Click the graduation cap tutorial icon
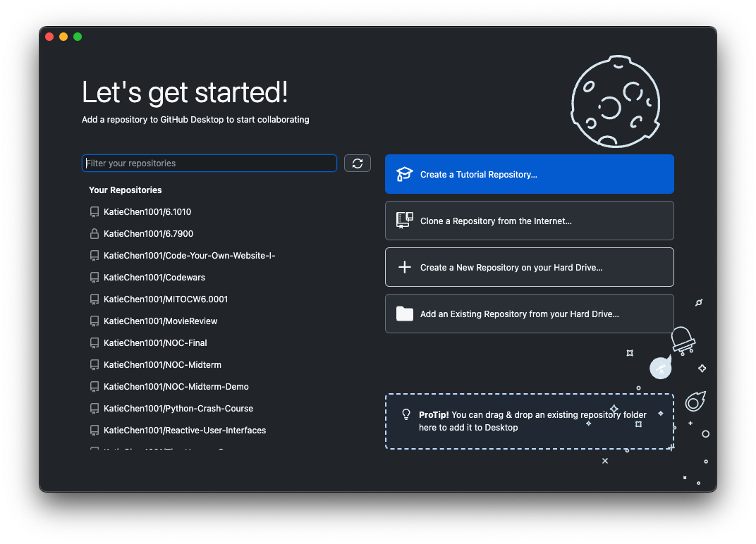This screenshot has height=544, width=756. coord(404,174)
